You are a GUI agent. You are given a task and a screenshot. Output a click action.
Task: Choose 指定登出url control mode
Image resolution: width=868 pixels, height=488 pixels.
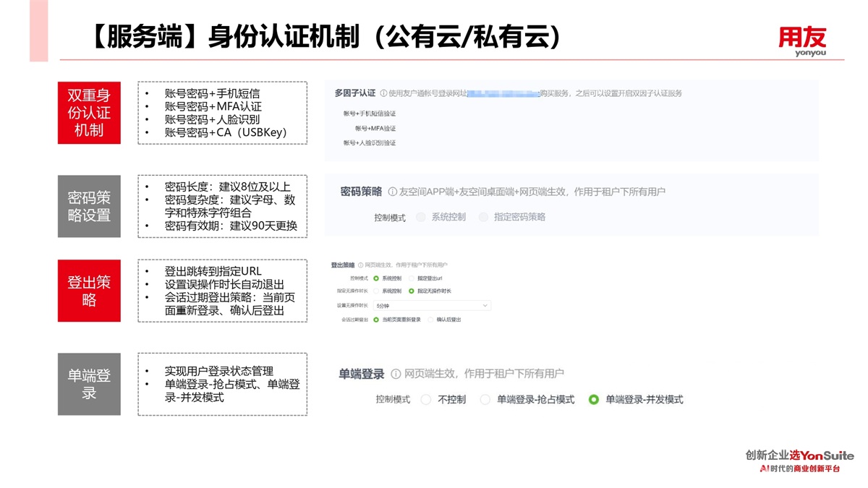tap(412, 278)
